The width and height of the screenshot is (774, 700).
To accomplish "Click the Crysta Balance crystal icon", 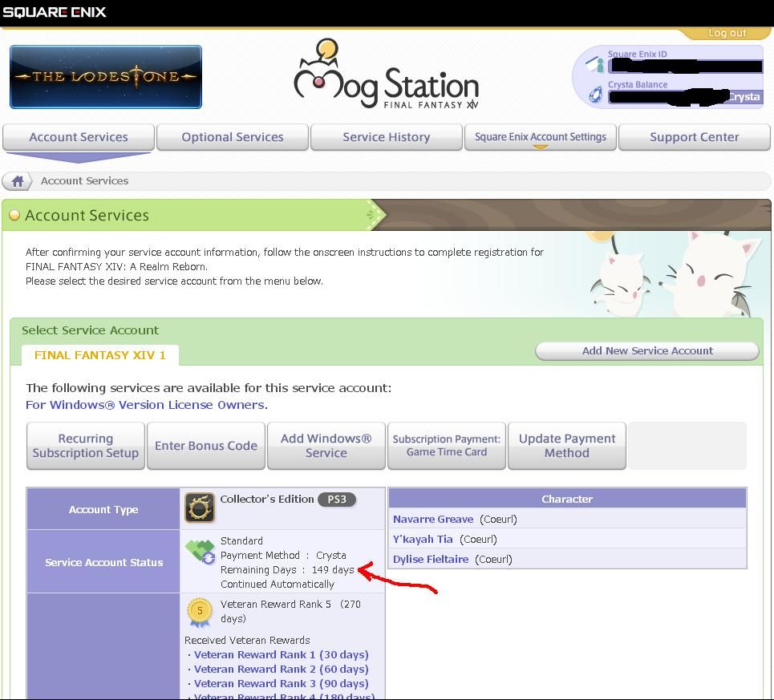I will tap(596, 95).
